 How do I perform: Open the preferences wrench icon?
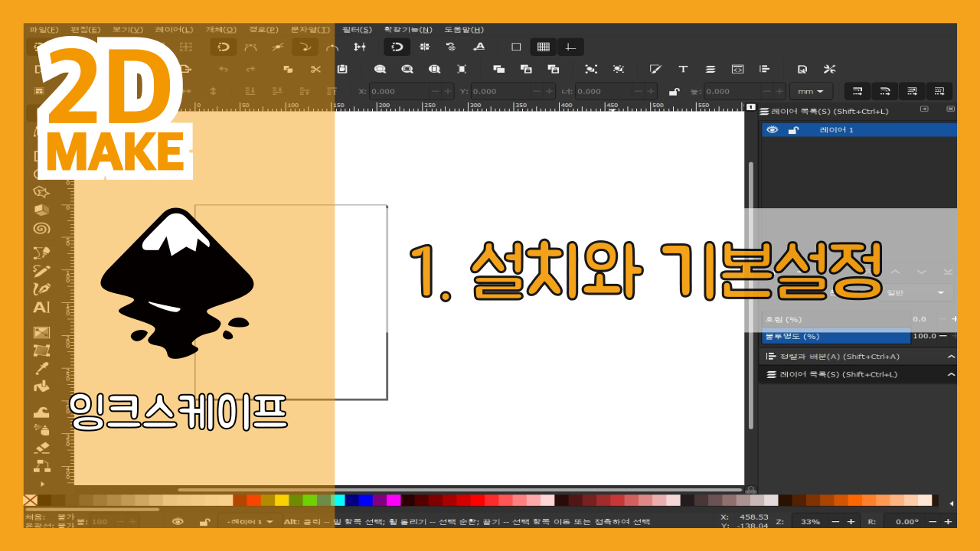829,69
